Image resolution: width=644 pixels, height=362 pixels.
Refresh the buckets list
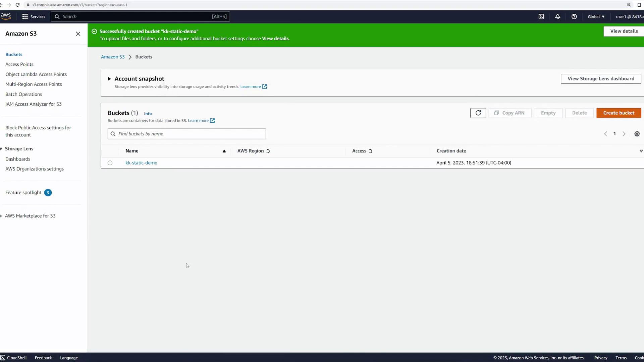[478, 113]
